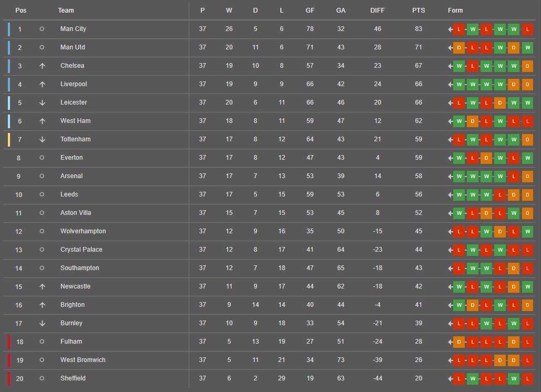Image resolution: width=541 pixels, height=392 pixels.
Task: Click Burnley's downward position arrow
Action: click(x=42, y=323)
